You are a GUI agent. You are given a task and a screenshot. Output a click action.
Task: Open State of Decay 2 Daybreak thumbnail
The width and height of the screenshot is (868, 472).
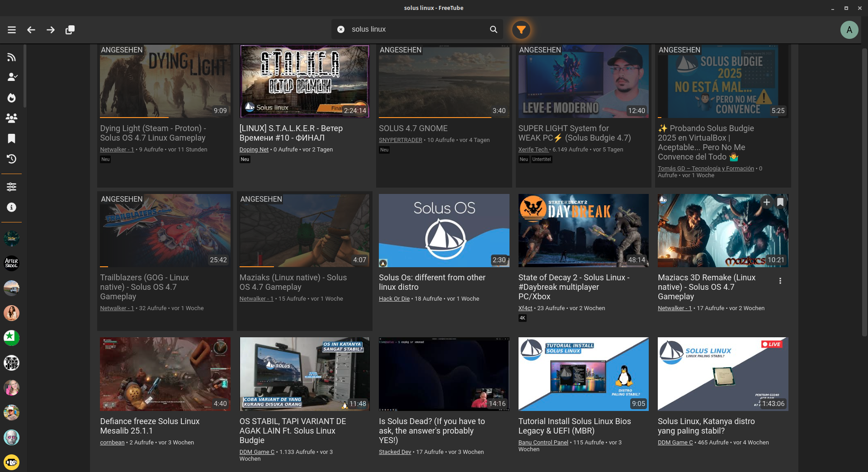[584, 231]
